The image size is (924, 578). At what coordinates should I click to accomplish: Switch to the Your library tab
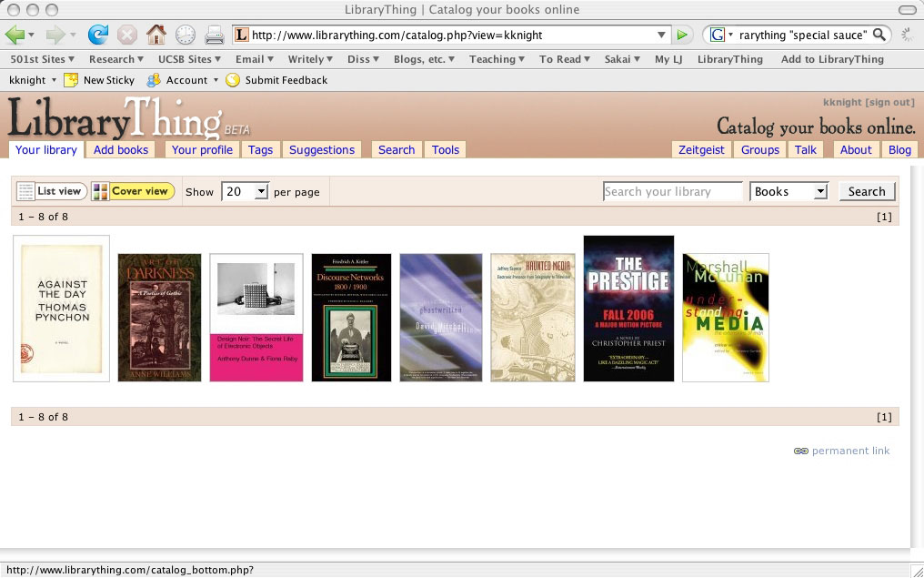[x=46, y=150]
